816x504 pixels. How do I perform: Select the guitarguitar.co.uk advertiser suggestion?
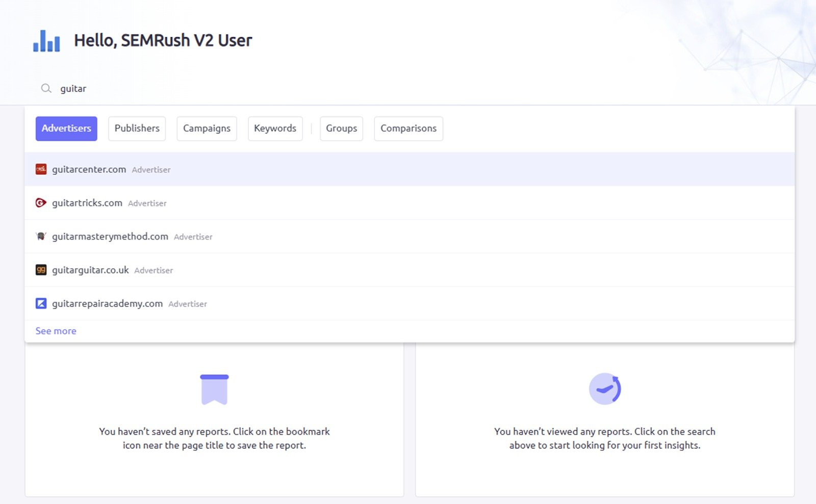tap(90, 270)
